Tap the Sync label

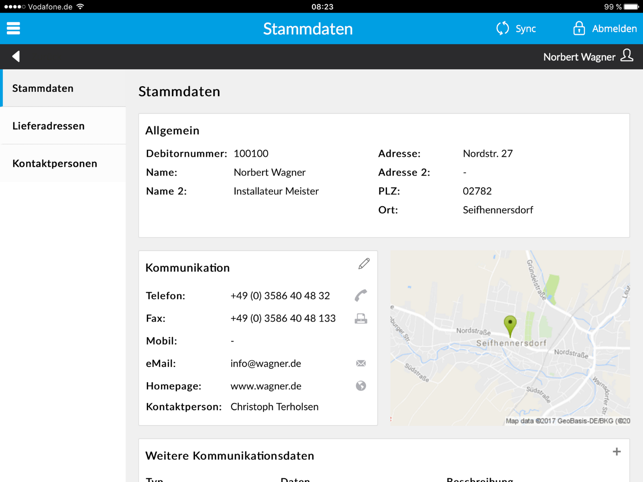click(x=526, y=29)
